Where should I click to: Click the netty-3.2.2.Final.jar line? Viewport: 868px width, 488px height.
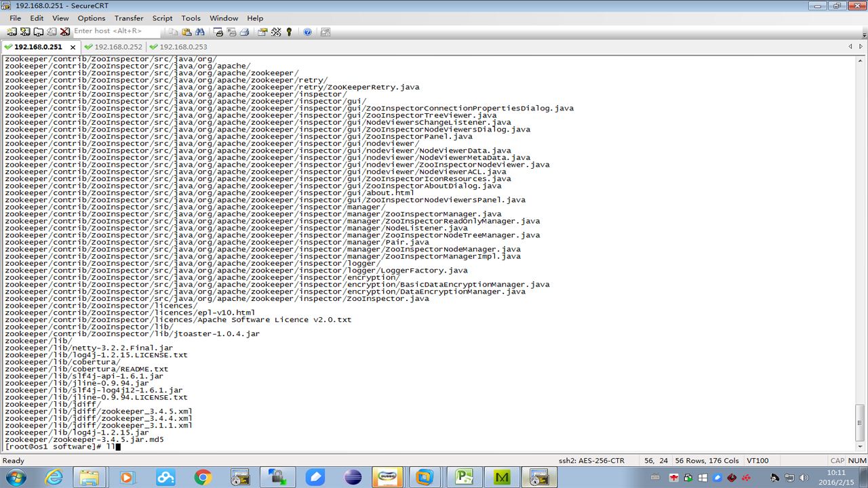coord(89,348)
